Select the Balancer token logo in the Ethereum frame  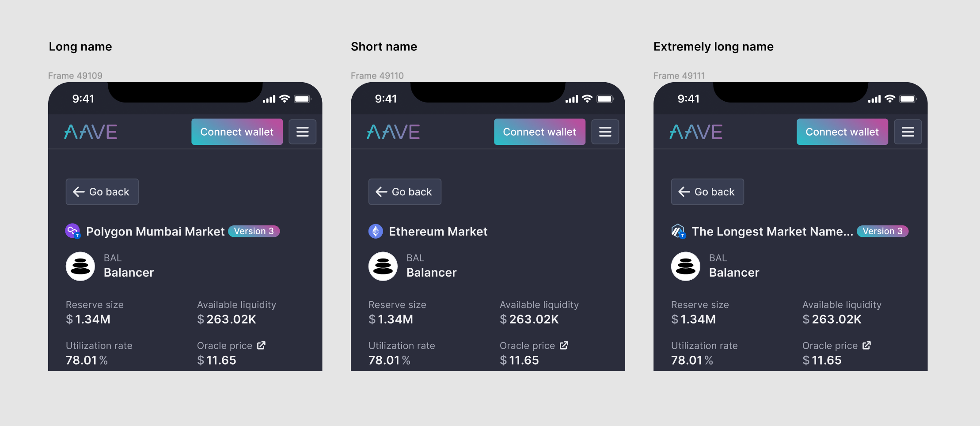point(383,266)
